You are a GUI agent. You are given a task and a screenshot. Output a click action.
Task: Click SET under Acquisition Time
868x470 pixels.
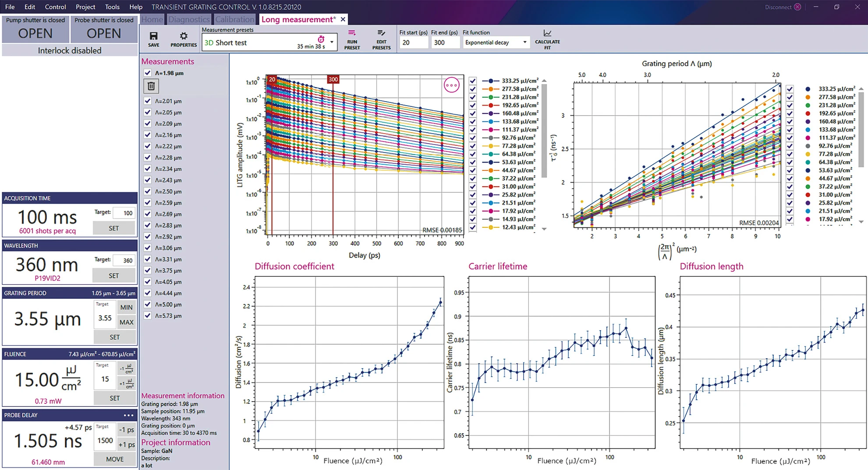(113, 228)
